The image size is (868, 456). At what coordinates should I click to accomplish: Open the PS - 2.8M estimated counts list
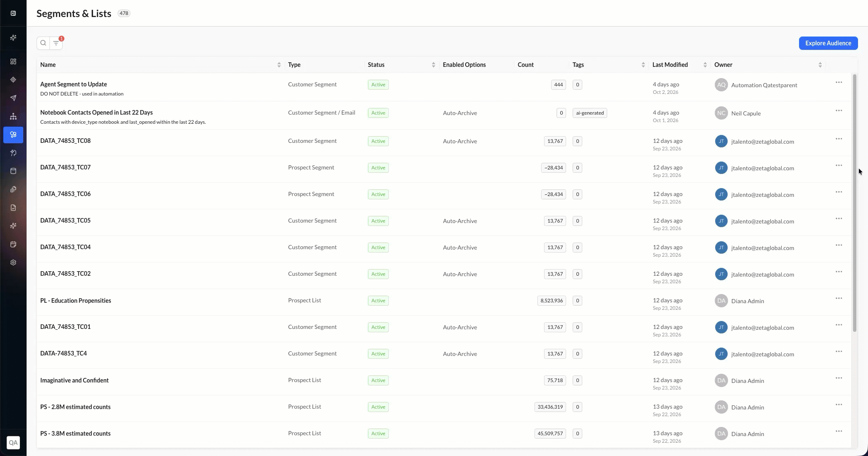click(75, 407)
